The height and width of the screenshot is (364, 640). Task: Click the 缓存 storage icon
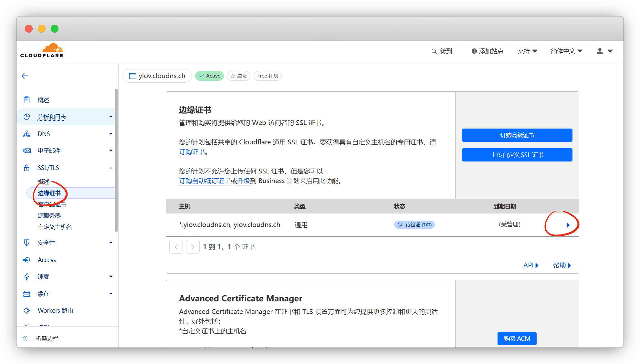coord(27,294)
